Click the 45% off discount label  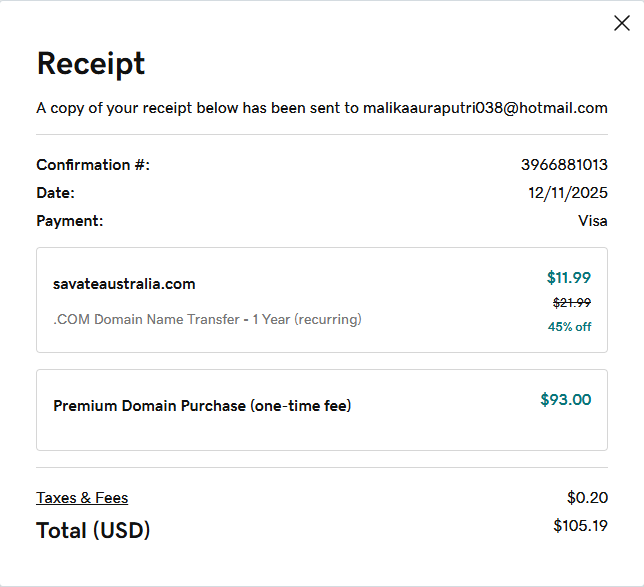click(x=569, y=327)
